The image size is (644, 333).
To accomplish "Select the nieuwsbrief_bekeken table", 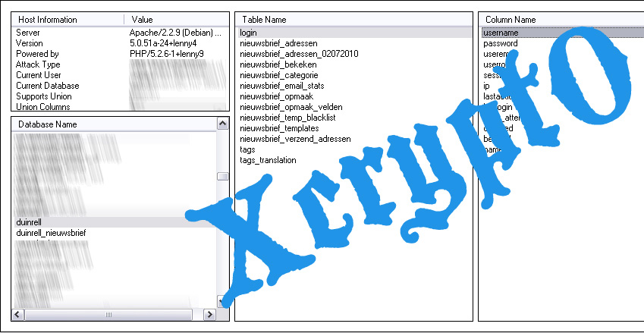I will click(x=278, y=64).
